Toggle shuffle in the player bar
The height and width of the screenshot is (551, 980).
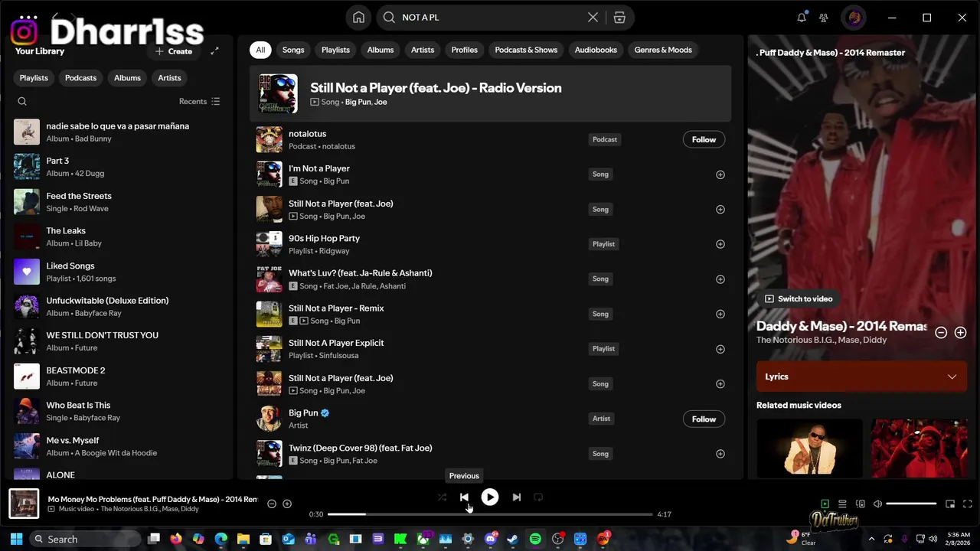442,497
